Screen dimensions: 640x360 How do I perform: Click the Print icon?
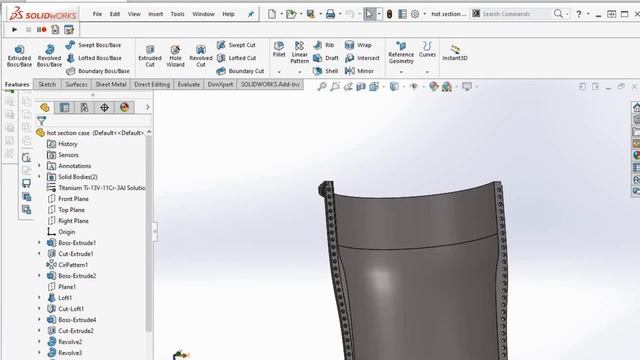pos(330,14)
